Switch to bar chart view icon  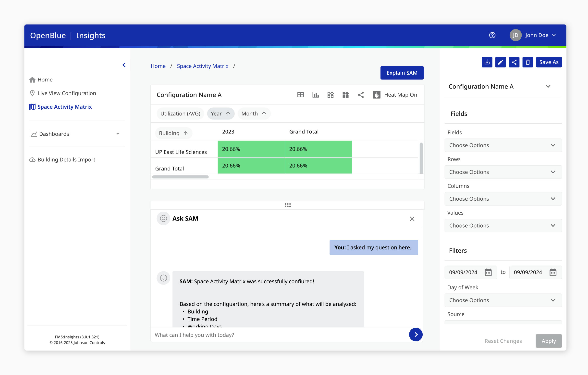click(316, 95)
